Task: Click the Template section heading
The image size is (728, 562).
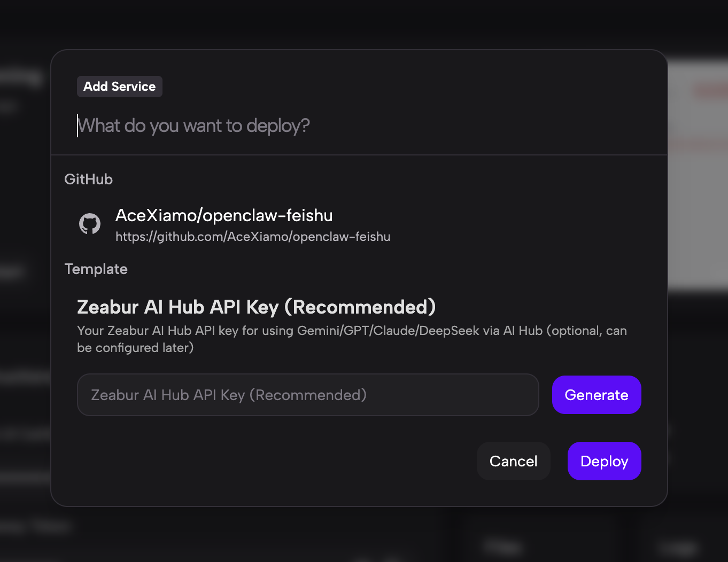Action: pyautogui.click(x=96, y=269)
